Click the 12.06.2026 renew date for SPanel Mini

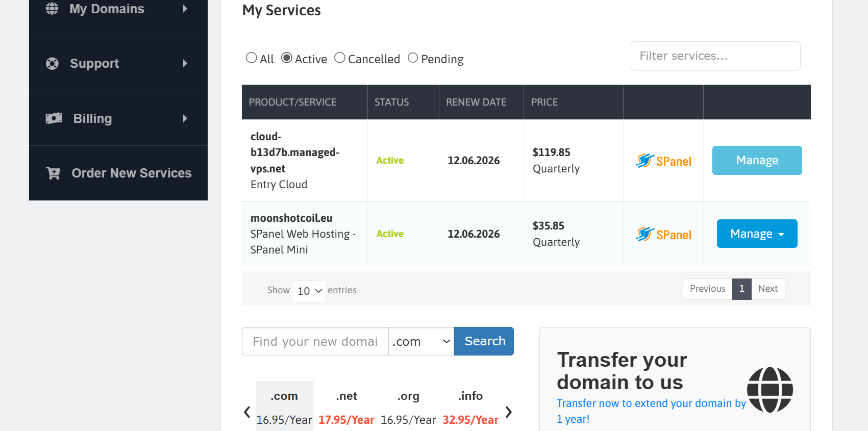[474, 234]
